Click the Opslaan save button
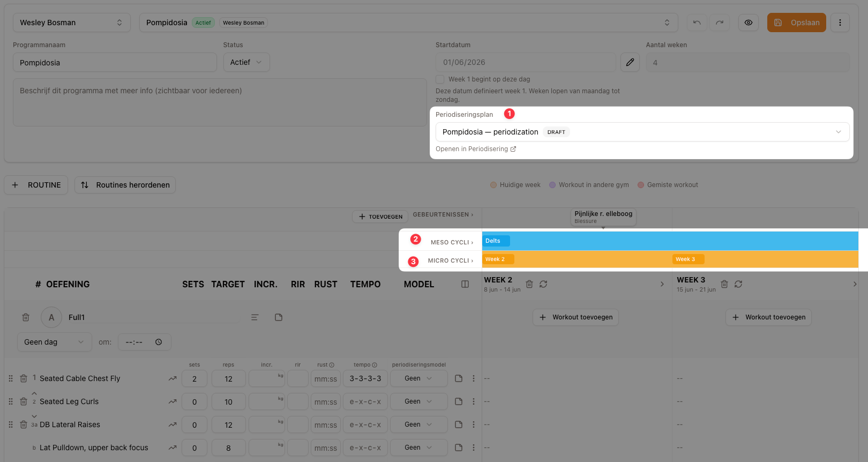The height and width of the screenshot is (462, 868). (797, 23)
